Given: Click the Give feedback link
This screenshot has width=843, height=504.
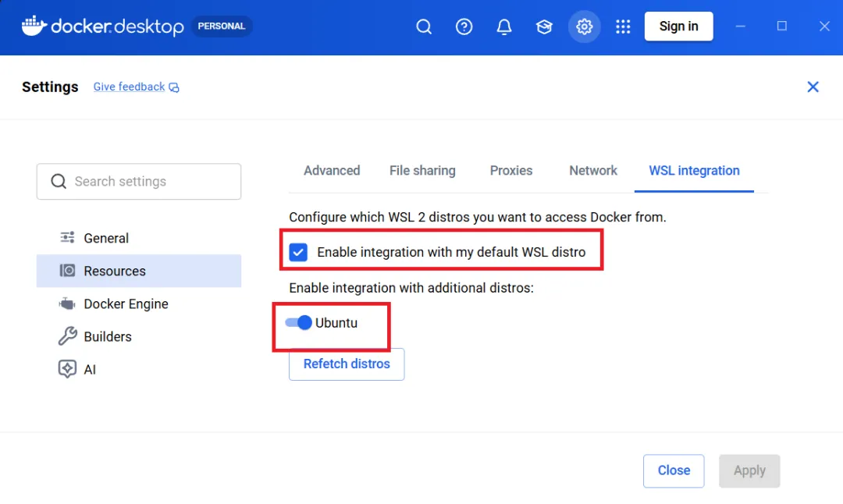Looking at the screenshot, I should pos(129,87).
